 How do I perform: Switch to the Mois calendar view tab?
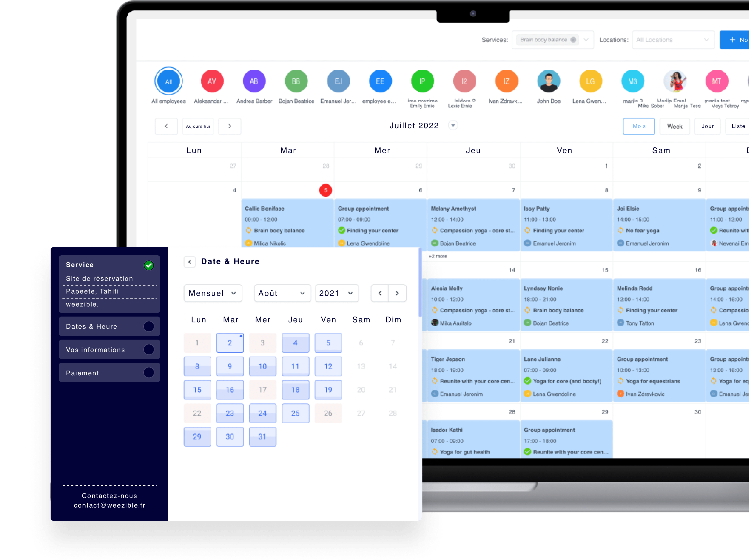pyautogui.click(x=639, y=125)
